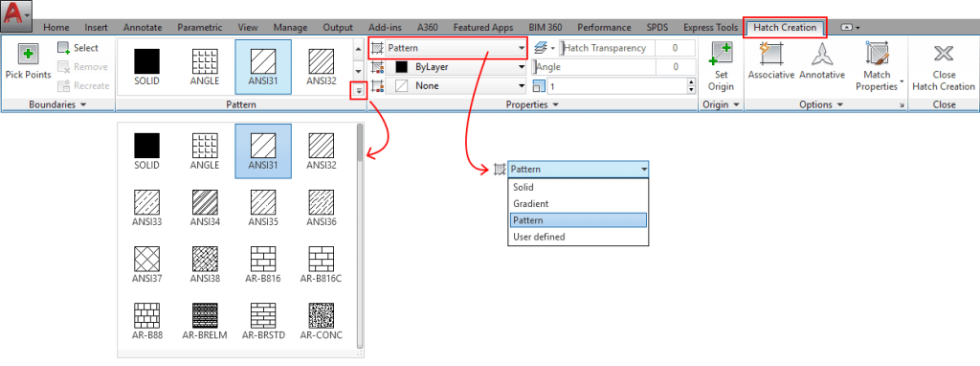This screenshot has height=366, width=980.
Task: Click hatch transparency value box
Action: coord(675,48)
